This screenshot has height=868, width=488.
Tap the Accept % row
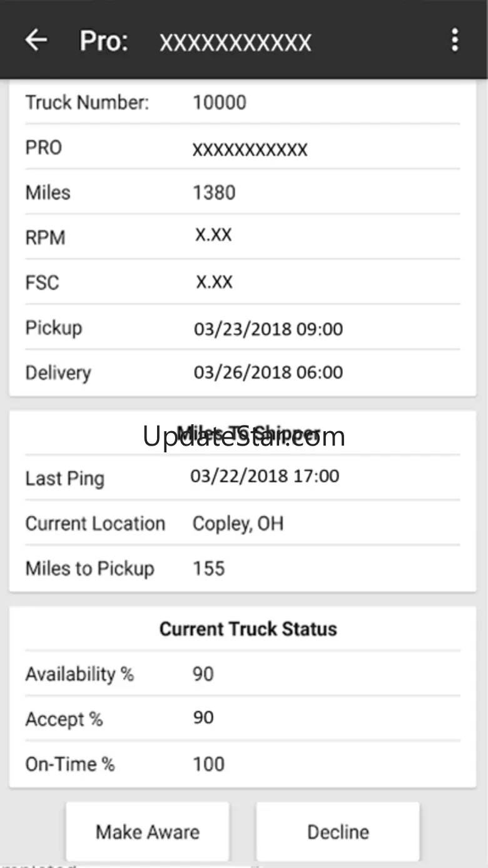point(243,718)
